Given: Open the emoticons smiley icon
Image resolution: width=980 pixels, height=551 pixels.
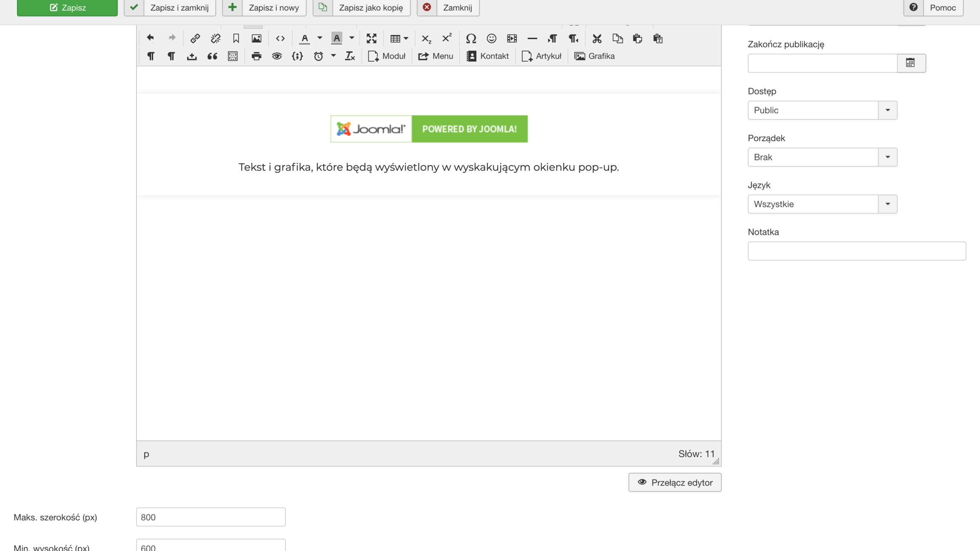Looking at the screenshot, I should point(491,38).
